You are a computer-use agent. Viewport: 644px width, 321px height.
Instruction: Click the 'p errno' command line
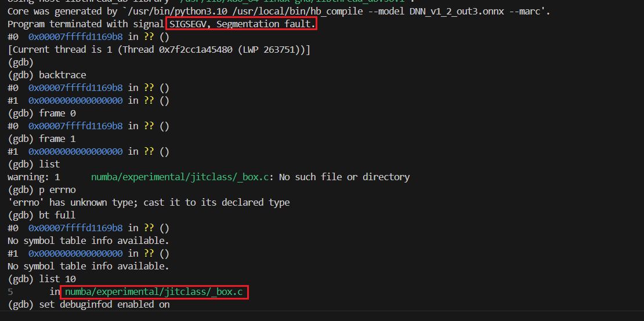pyautogui.click(x=57, y=189)
